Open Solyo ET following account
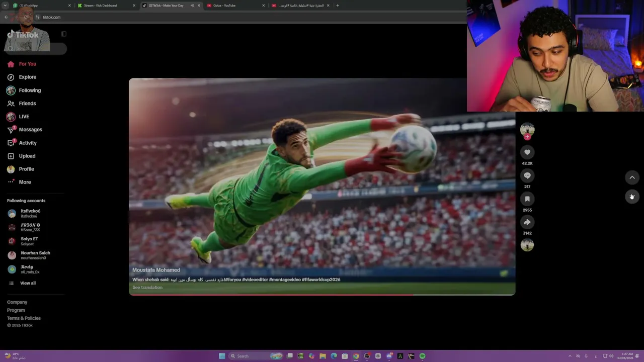644x362 pixels. pos(23,241)
